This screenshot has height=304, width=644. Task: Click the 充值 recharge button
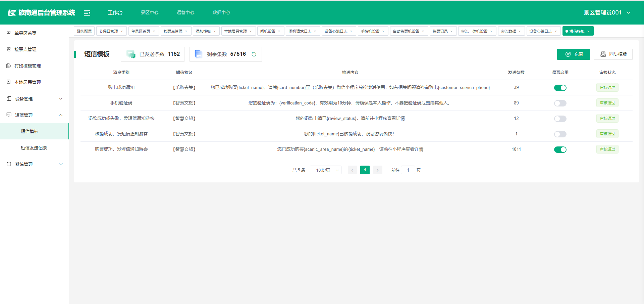(x=574, y=54)
